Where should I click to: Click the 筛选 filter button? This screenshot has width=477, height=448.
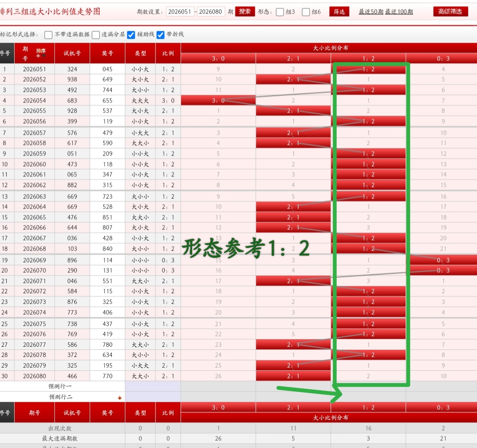[x=339, y=11]
